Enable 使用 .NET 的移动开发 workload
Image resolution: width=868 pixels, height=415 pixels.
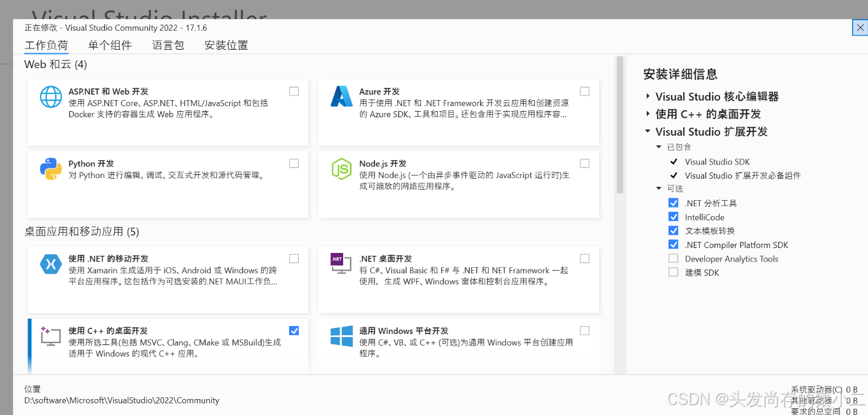click(294, 258)
